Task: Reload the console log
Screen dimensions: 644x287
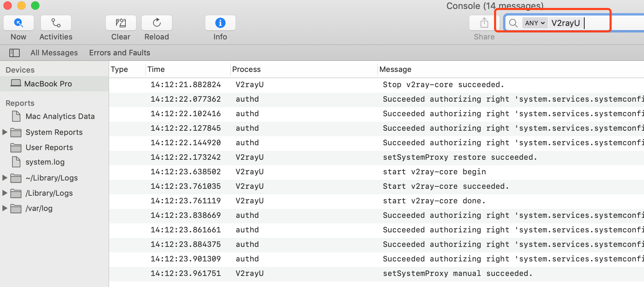Action: 157,23
